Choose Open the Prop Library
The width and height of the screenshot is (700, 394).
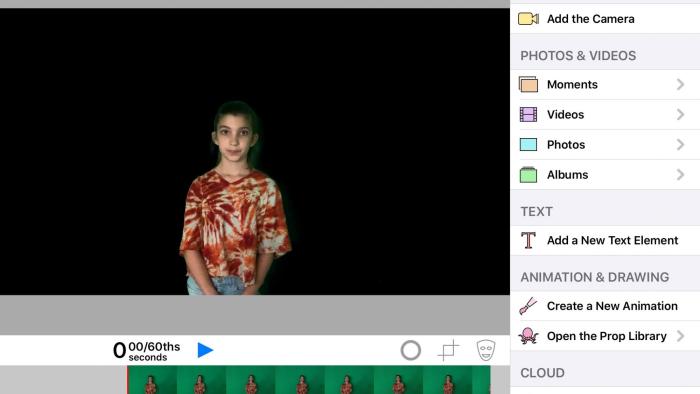(x=605, y=336)
